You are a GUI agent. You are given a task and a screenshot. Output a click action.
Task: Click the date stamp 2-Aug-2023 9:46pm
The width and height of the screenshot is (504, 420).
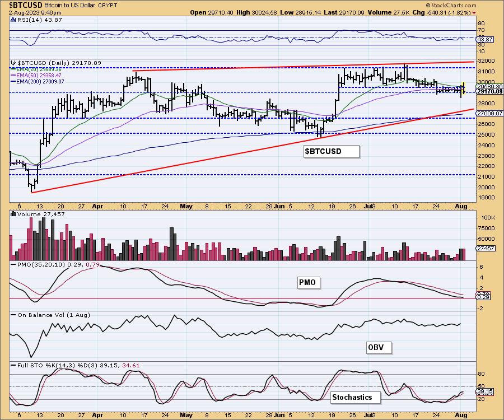[x=35, y=12]
